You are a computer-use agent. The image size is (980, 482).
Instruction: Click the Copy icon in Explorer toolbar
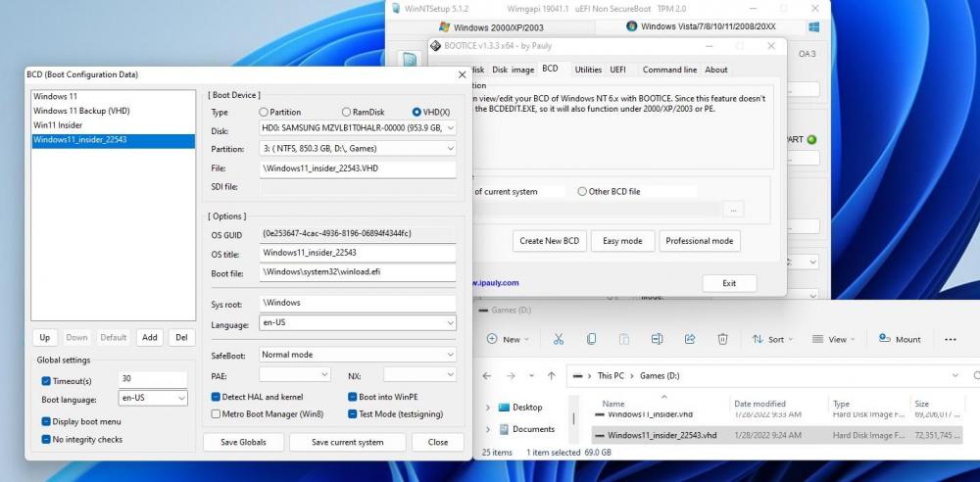[x=591, y=339]
